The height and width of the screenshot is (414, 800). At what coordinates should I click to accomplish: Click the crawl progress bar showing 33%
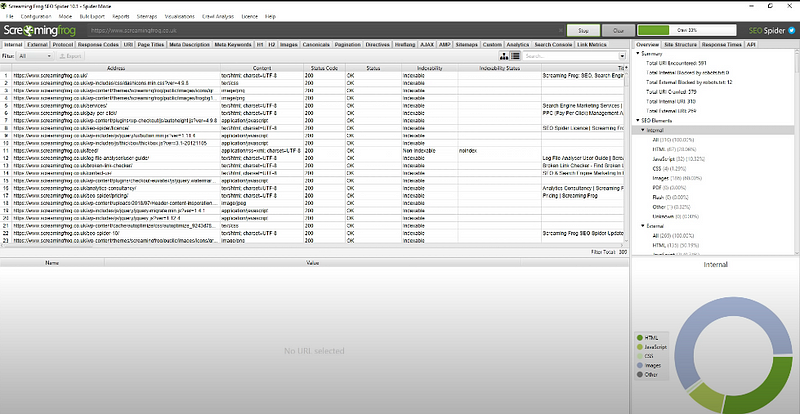pyautogui.click(x=687, y=31)
